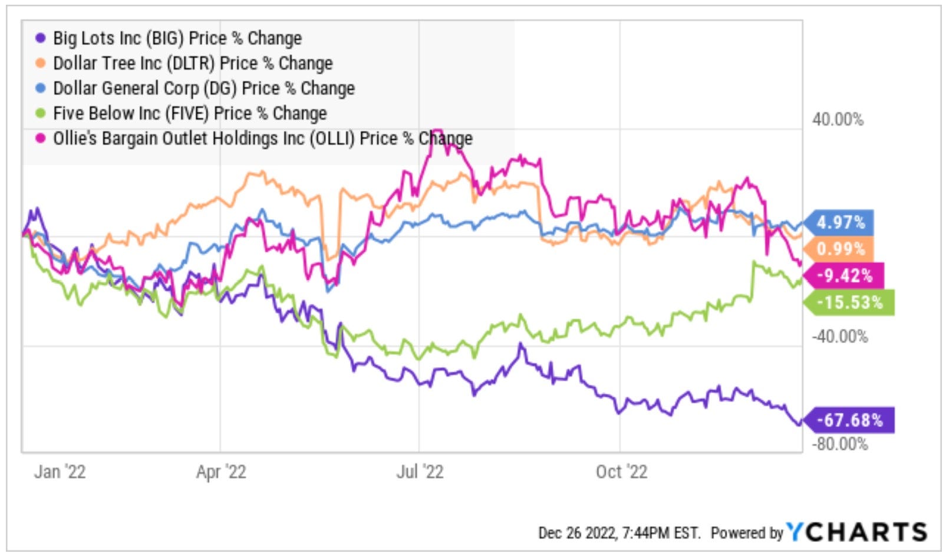Click the Jan '22 axis label

point(60,472)
